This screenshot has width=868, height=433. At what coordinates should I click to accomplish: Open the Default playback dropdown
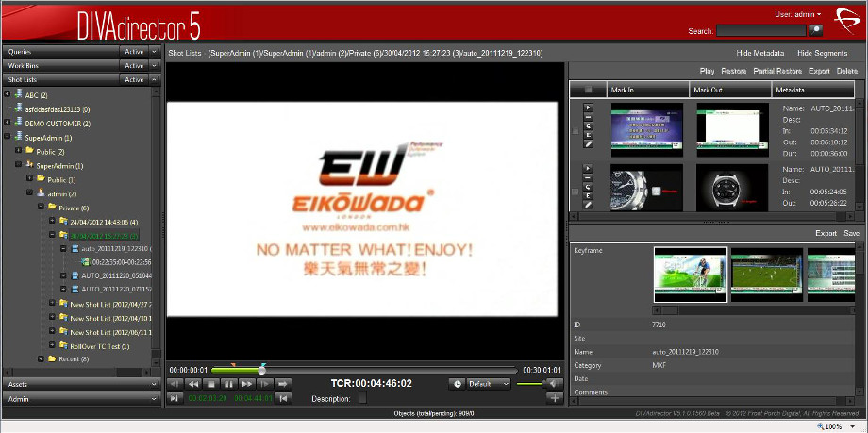[489, 384]
